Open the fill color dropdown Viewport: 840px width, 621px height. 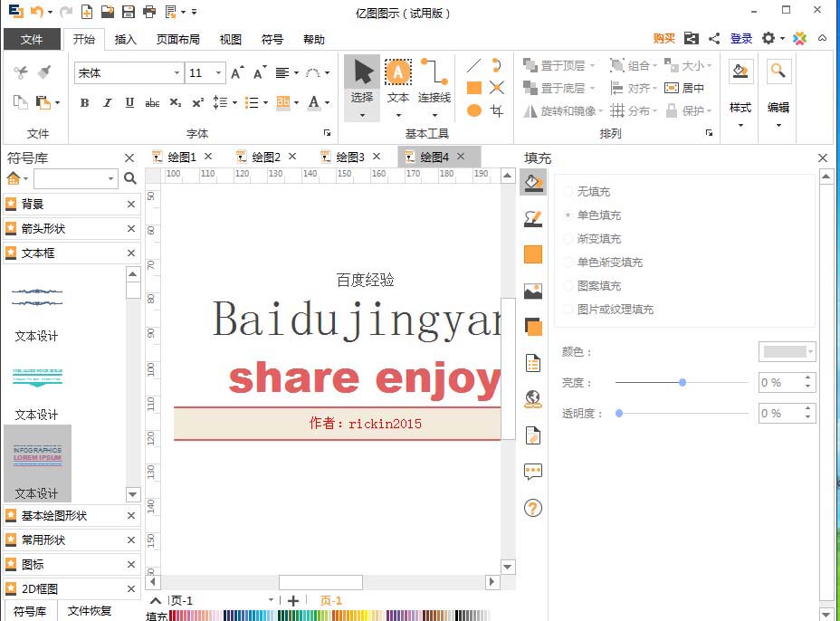point(787,351)
